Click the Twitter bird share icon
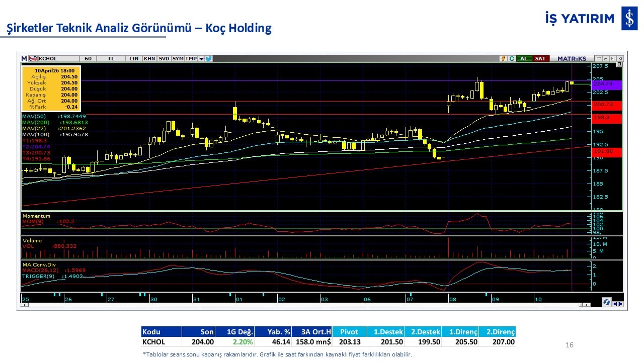644x362 pixels. [209, 59]
